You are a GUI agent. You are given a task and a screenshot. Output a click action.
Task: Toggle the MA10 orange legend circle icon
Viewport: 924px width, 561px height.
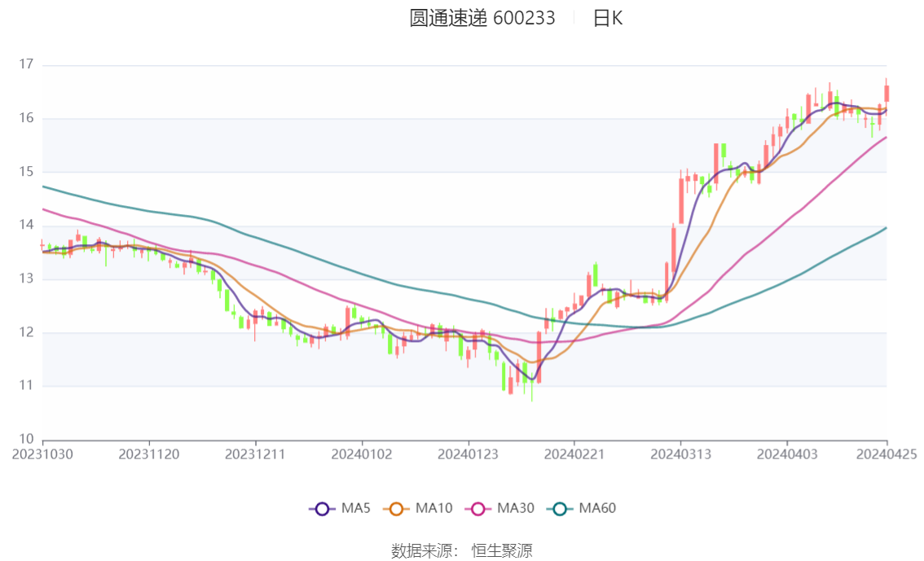397,509
